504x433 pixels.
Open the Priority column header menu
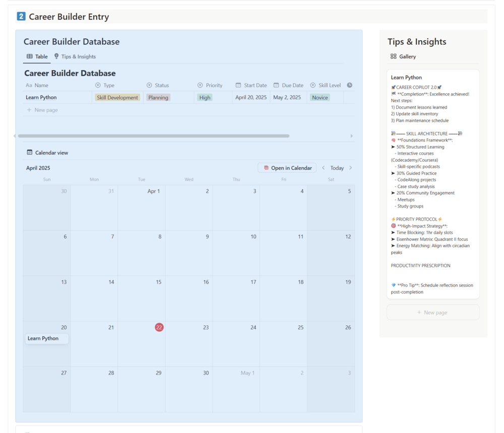click(x=210, y=85)
